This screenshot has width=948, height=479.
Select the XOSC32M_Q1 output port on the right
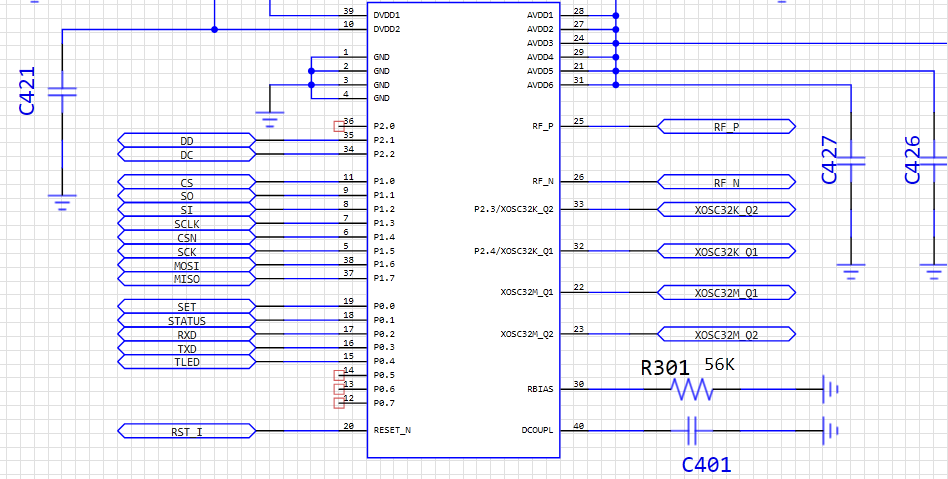point(726,293)
